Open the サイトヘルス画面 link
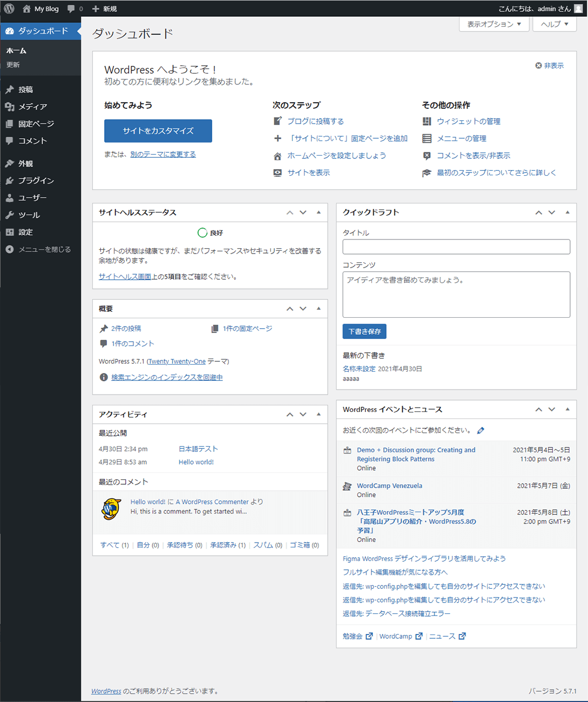 point(125,276)
